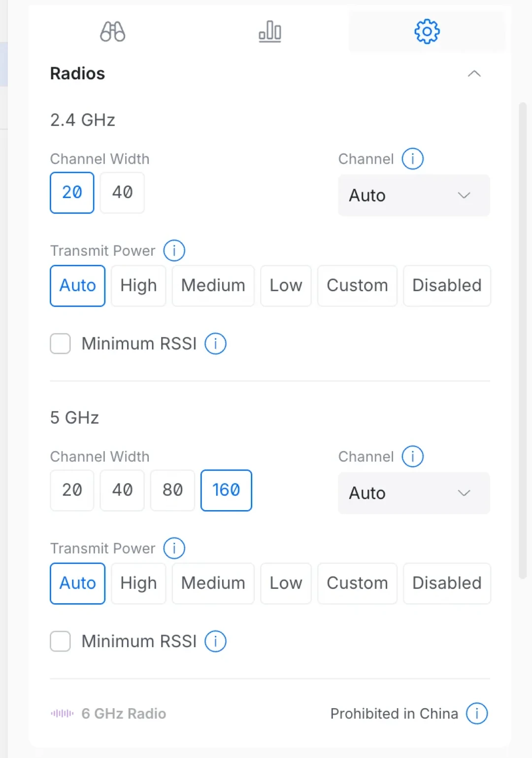Collapse the Radios section

click(474, 74)
